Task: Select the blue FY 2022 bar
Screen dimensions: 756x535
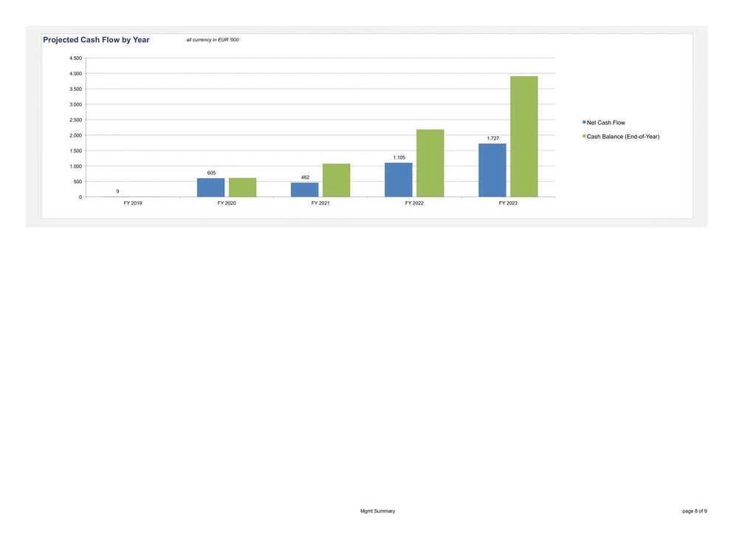Action: (x=399, y=180)
